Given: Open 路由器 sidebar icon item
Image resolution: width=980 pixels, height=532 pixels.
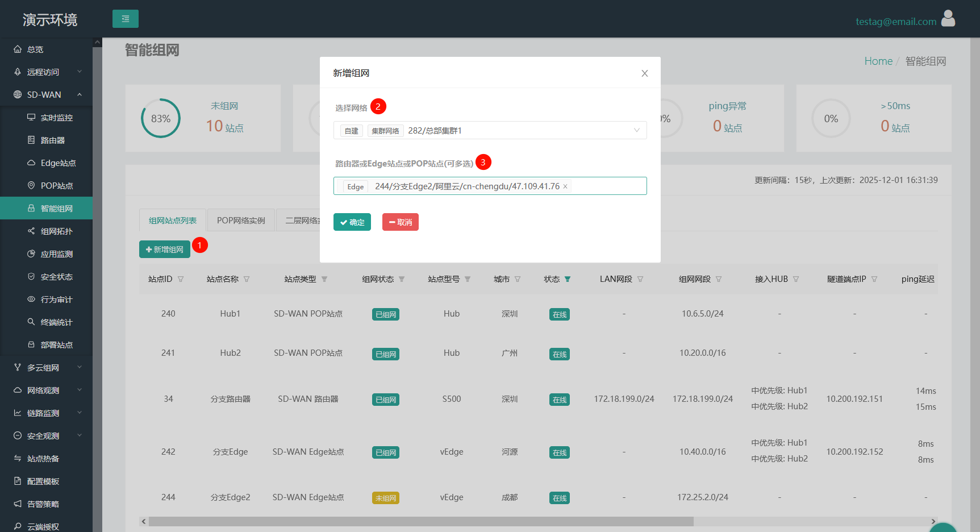Looking at the screenshot, I should click(31, 140).
